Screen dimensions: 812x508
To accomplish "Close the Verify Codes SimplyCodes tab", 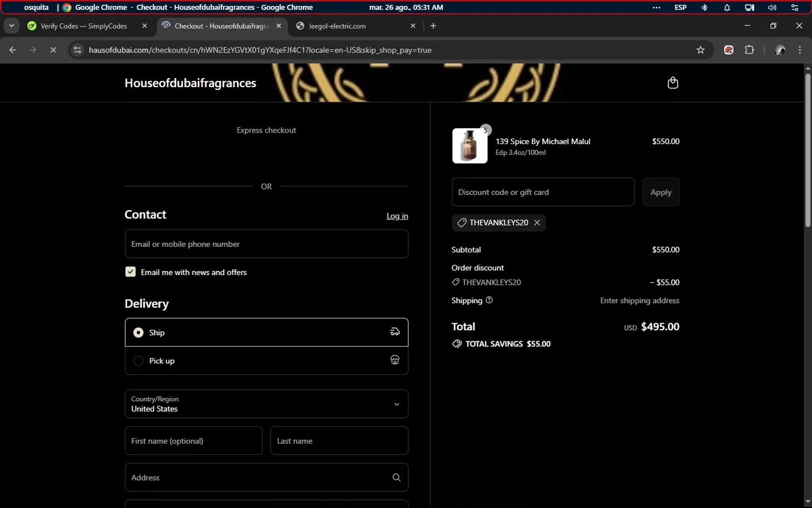I will pos(145,25).
